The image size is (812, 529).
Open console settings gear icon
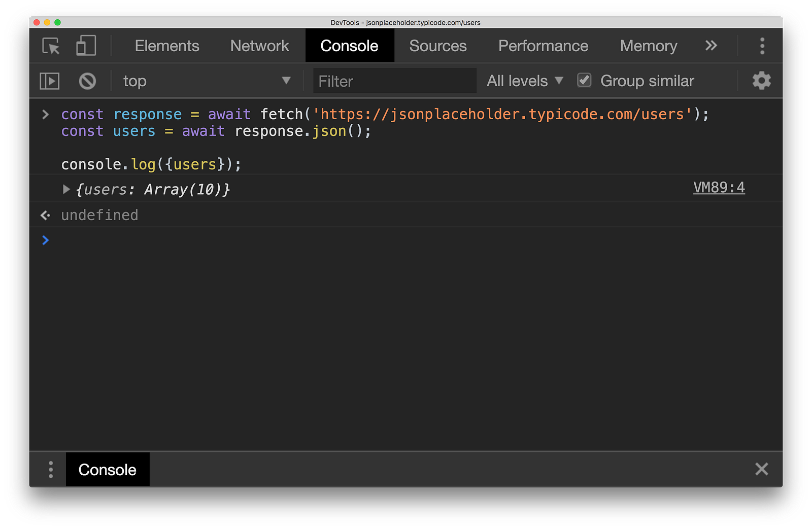761,81
